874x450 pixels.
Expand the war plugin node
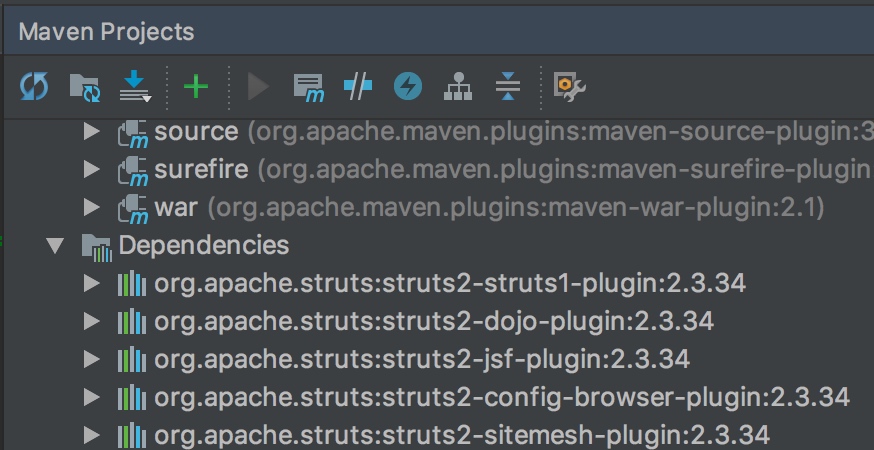click(91, 207)
